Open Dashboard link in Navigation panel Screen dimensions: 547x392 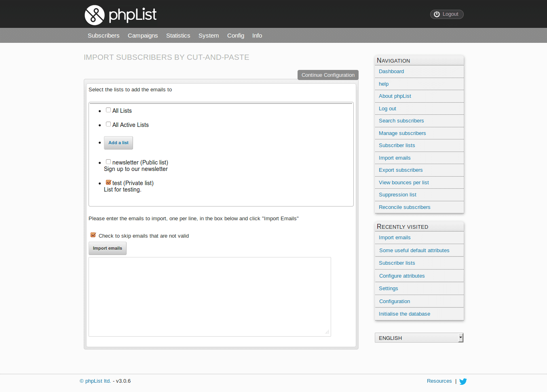(391, 72)
